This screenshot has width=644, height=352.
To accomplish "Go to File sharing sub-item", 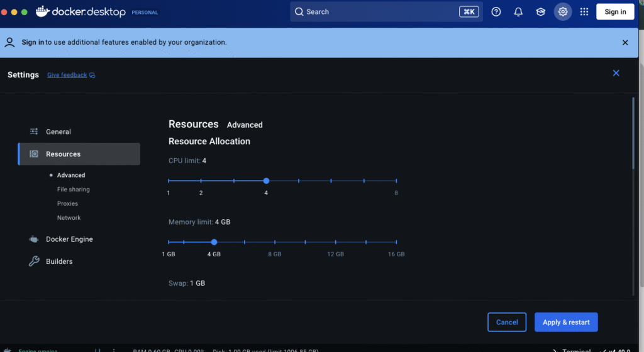I will [x=73, y=190].
